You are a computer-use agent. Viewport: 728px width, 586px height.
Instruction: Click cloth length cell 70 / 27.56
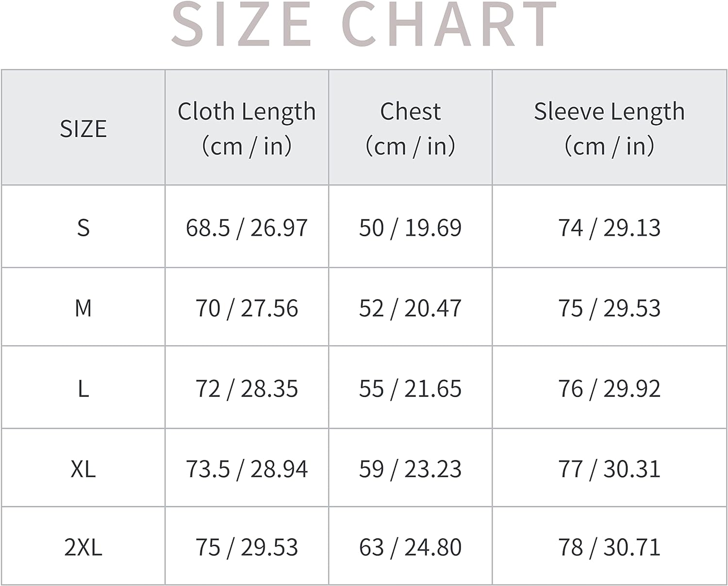[247, 308]
